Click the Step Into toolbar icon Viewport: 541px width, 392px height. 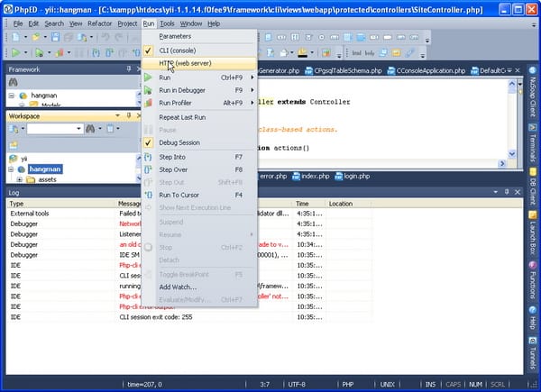[x=96, y=53]
